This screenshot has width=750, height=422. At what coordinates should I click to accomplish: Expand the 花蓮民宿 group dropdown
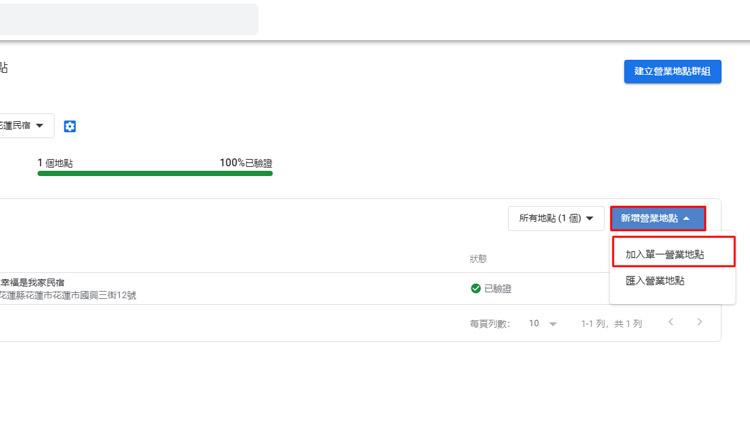tap(25, 125)
